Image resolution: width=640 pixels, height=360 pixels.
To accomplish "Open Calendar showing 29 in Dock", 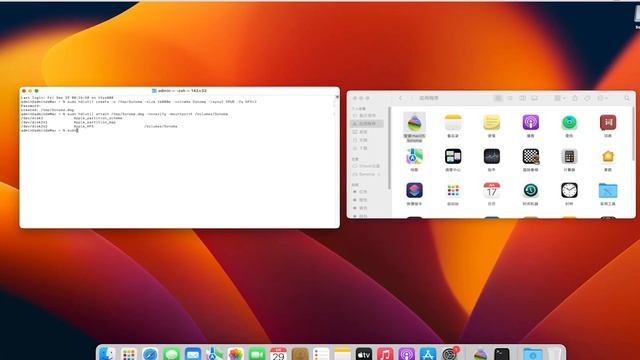I will 278,354.
